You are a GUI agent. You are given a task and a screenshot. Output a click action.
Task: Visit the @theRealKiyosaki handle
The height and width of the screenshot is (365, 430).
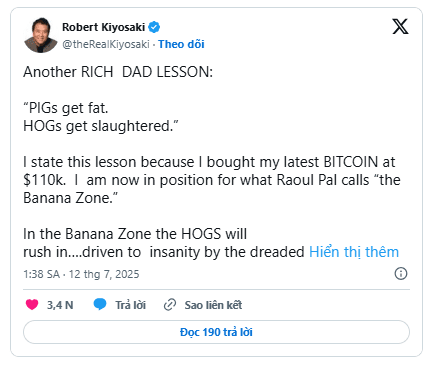coord(106,44)
